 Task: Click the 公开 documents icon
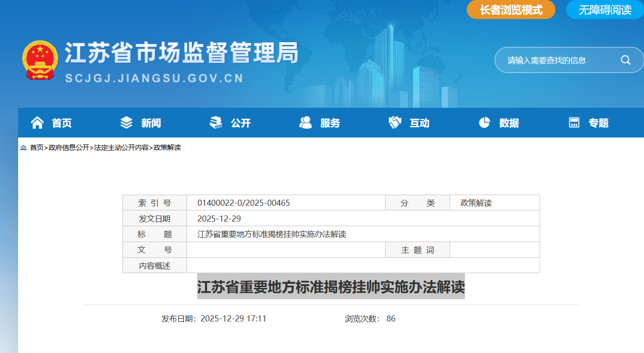pyautogui.click(x=216, y=123)
